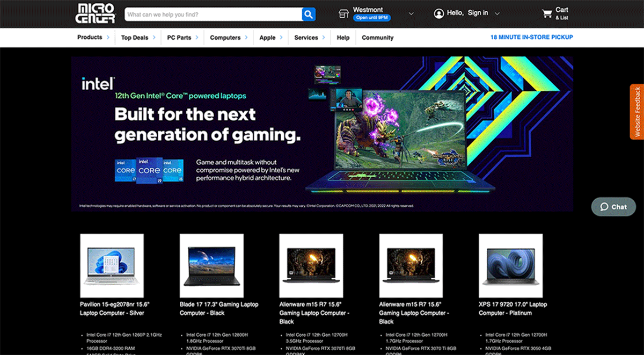Click the store location icon next to Westmont
This screenshot has height=355, width=644.
344,14
